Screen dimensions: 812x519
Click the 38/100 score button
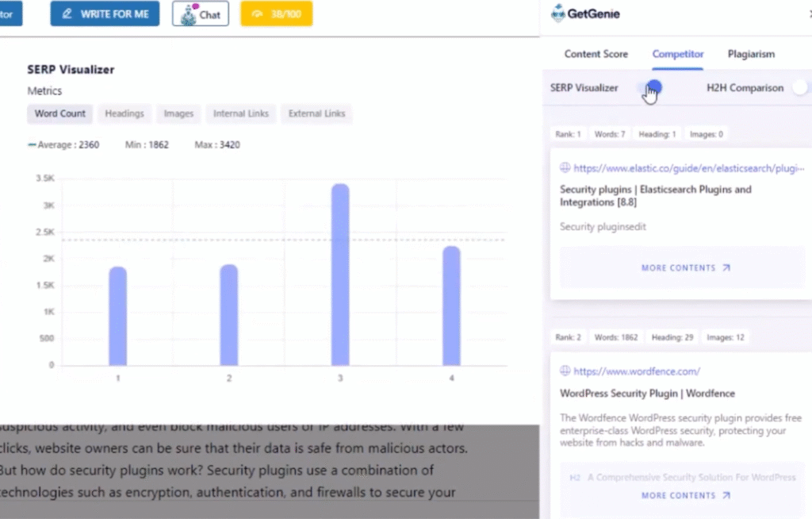277,14
